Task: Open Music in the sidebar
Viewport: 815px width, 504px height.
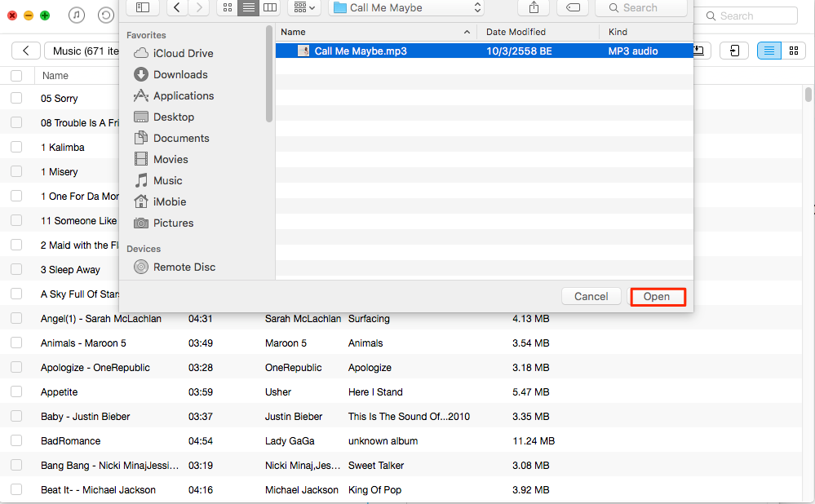Action: (158, 180)
